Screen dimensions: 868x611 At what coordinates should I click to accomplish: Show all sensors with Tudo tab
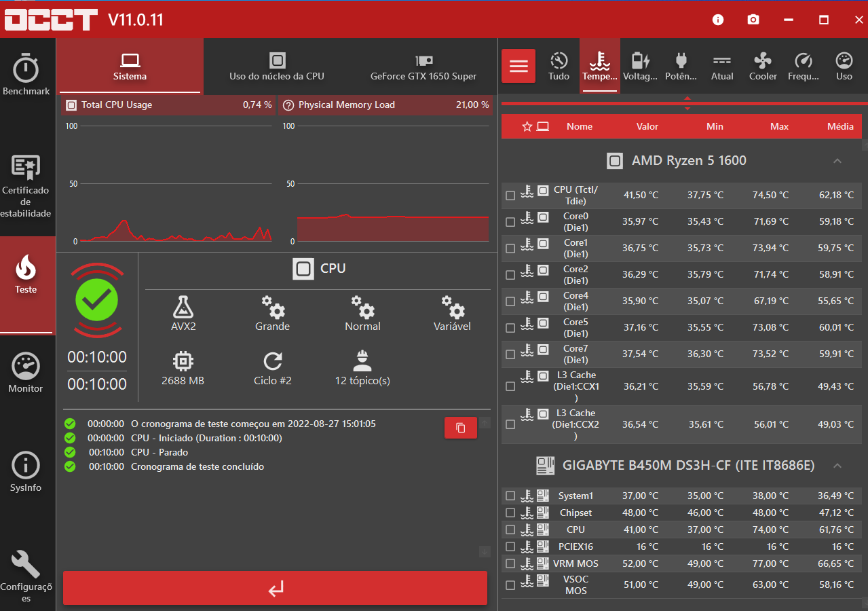pos(559,66)
